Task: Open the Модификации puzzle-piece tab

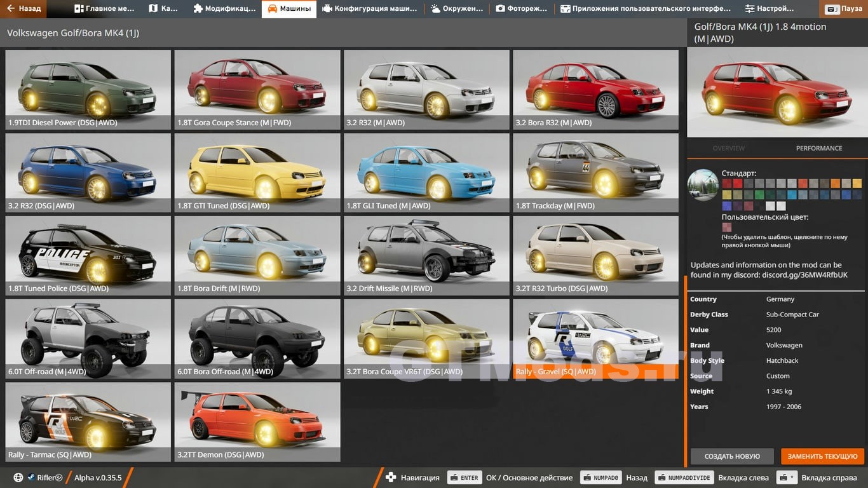Action: pos(224,9)
